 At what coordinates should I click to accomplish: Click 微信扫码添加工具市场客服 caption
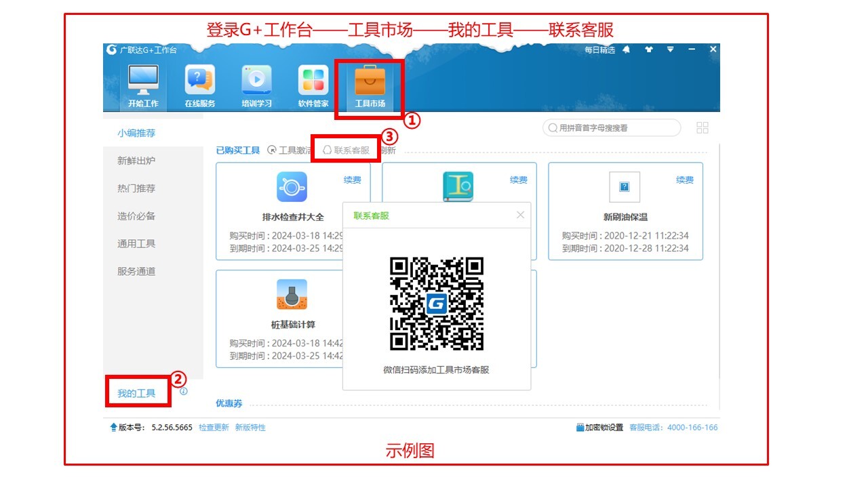(436, 370)
